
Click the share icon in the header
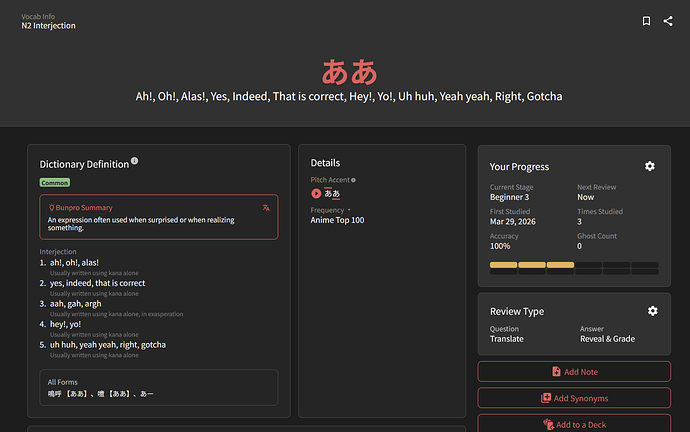coord(668,21)
